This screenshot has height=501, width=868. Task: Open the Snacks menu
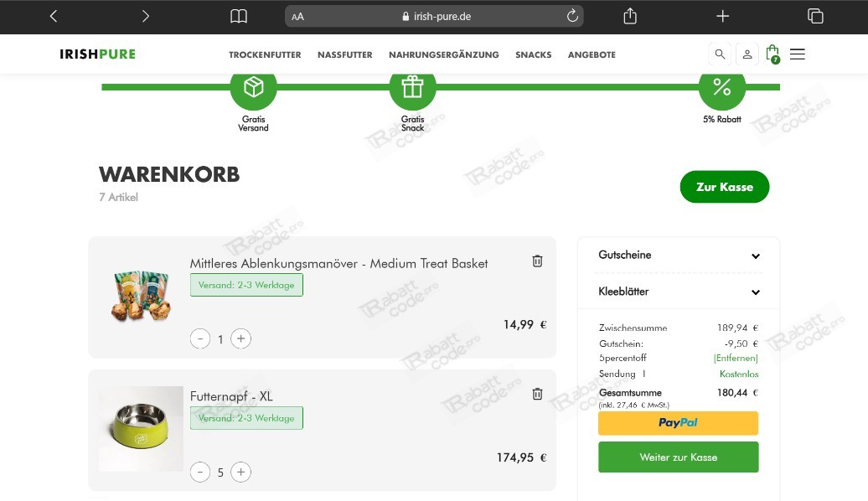(x=533, y=54)
